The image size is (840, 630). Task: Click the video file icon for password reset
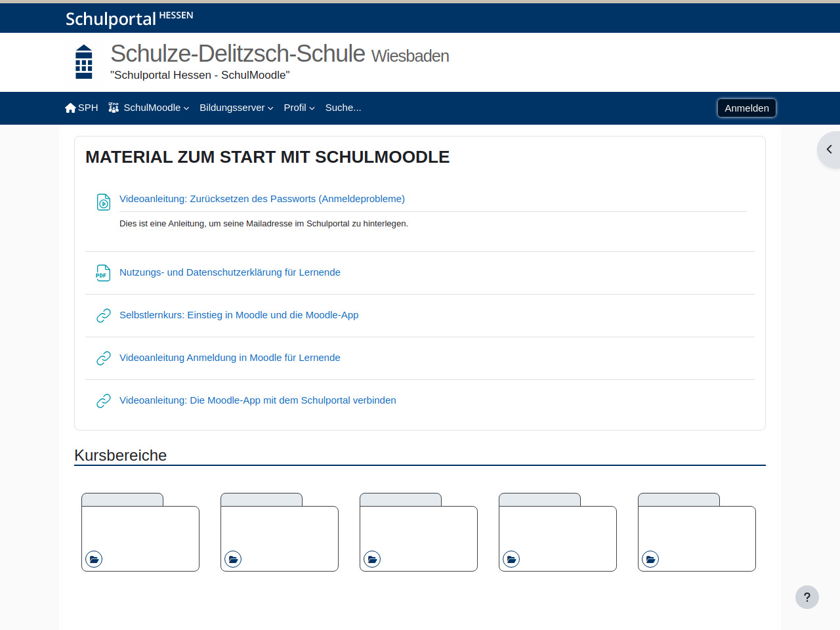tap(104, 202)
